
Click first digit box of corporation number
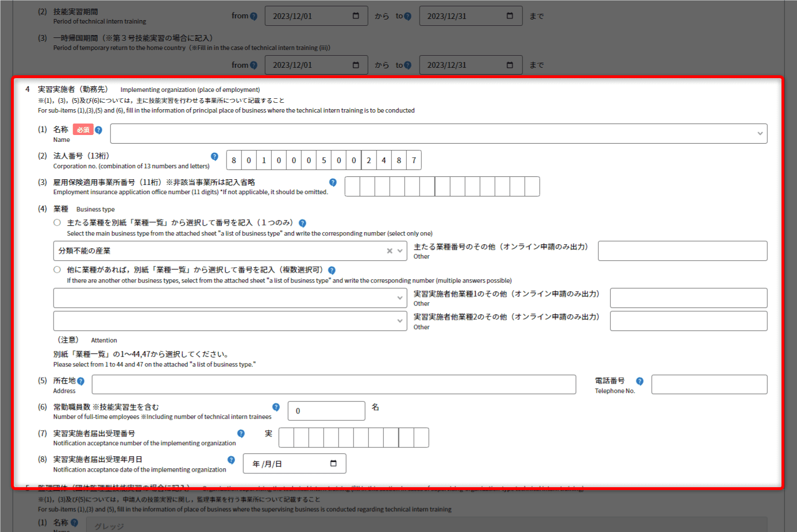(x=234, y=160)
